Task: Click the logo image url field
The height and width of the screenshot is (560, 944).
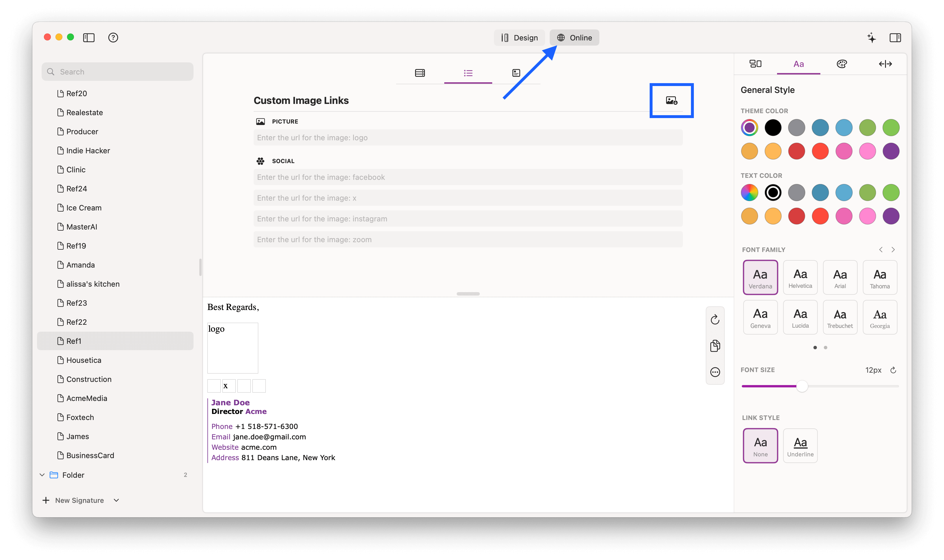Action: pos(468,138)
